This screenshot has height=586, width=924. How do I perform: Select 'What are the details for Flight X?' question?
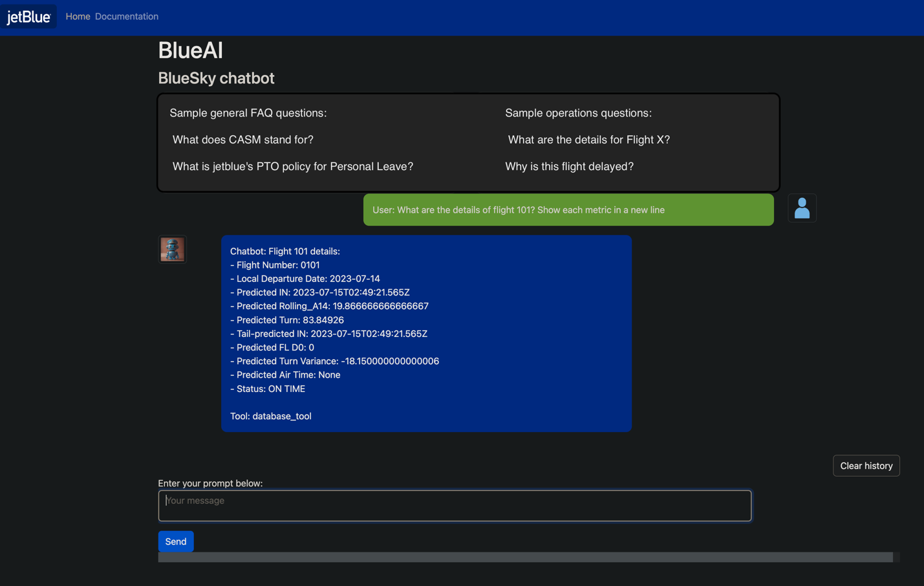pyautogui.click(x=589, y=140)
